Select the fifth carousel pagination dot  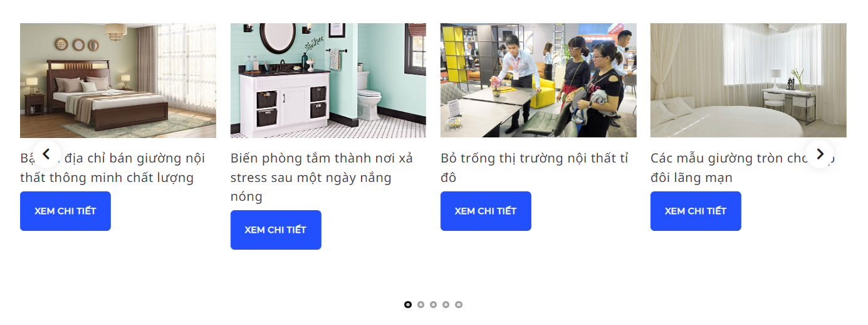[459, 304]
